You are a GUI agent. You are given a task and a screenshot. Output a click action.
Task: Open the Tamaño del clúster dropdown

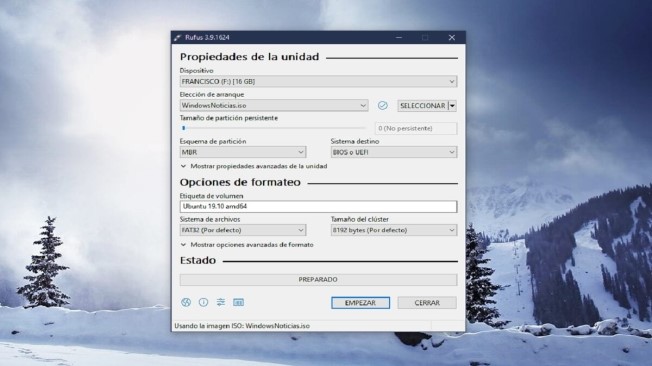(394, 230)
